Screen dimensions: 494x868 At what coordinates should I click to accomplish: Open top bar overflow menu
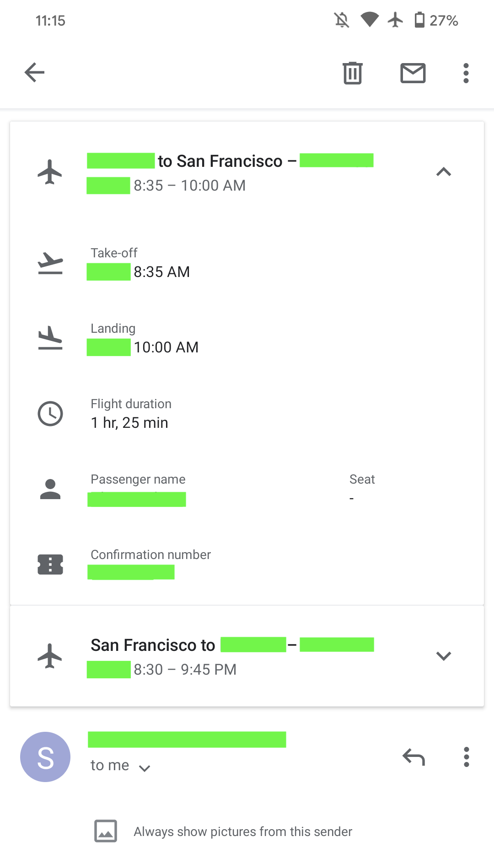(466, 73)
